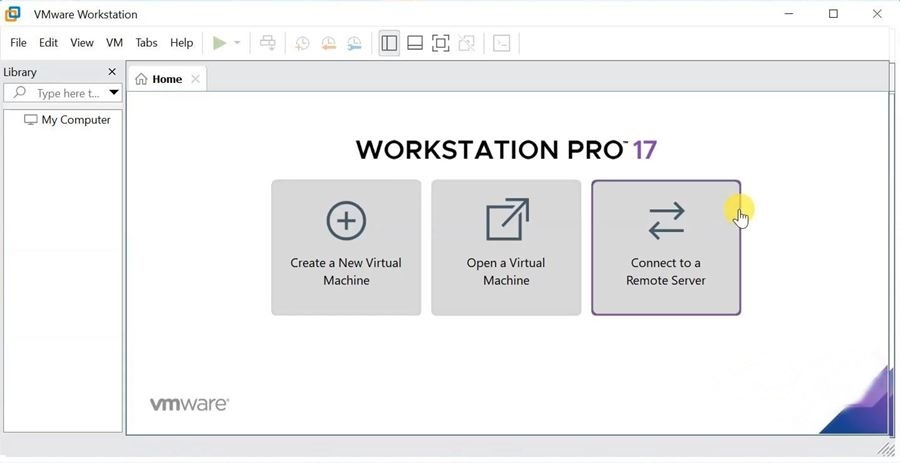Enter full screen mode icon
The image size is (900, 463).
[x=441, y=43]
